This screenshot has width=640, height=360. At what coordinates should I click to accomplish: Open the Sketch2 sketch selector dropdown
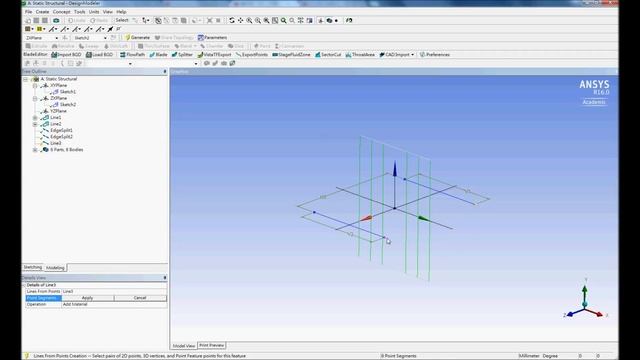point(105,38)
